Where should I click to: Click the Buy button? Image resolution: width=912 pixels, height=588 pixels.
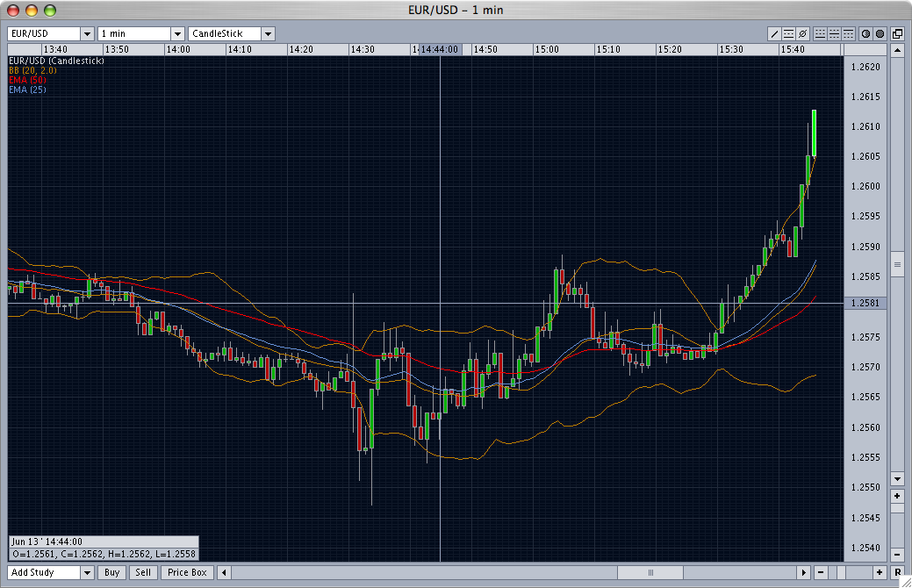111,572
